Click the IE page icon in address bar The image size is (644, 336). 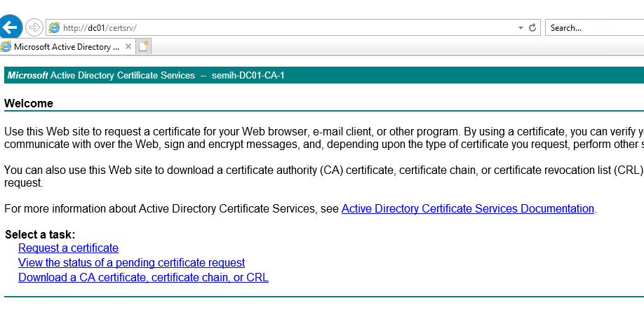coord(54,28)
